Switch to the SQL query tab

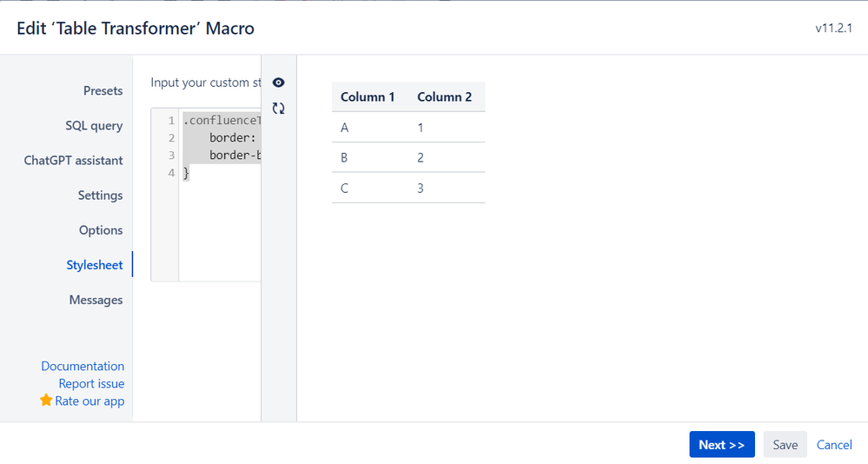coord(94,126)
